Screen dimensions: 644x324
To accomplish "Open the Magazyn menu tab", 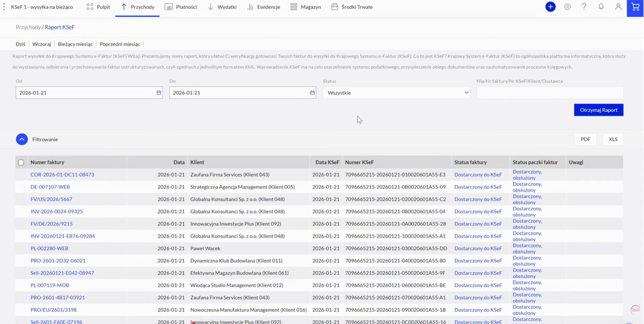I will [305, 7].
